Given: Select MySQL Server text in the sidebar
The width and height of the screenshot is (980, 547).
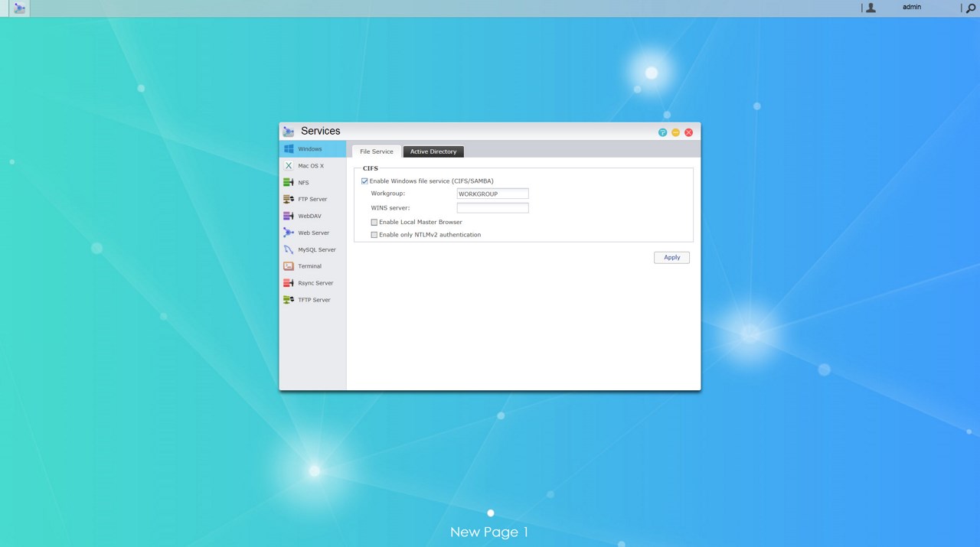Looking at the screenshot, I should [x=317, y=249].
